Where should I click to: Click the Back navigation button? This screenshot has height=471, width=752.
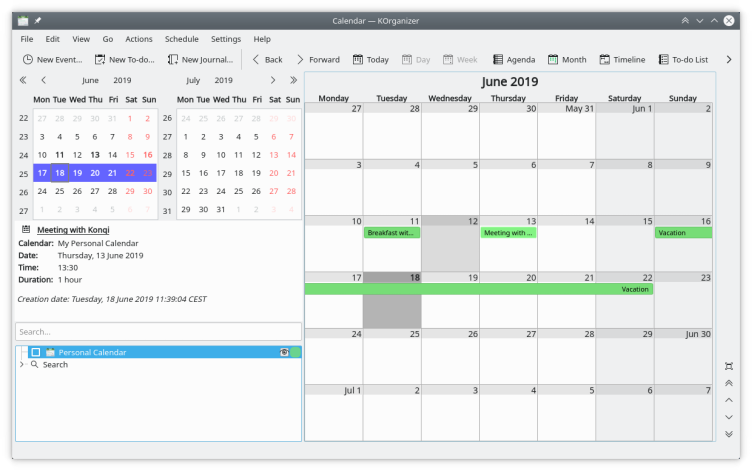266,60
